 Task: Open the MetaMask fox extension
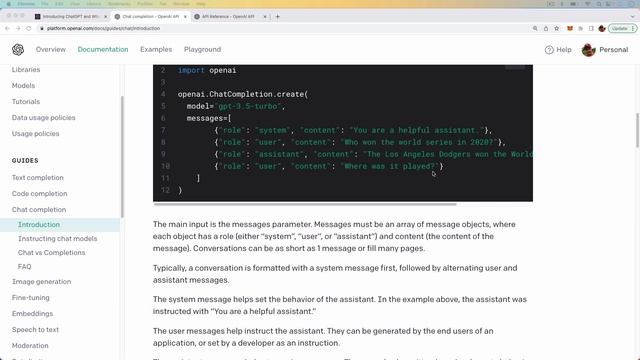570,29
